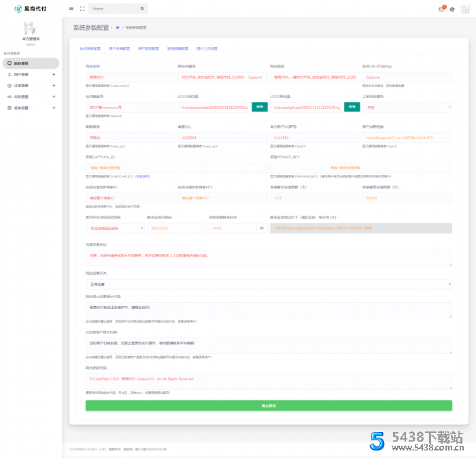Image resolution: width=476 pixels, height=458 pixels.
Task: Switch to the 商户申请配置 tab
Action: pos(121,49)
